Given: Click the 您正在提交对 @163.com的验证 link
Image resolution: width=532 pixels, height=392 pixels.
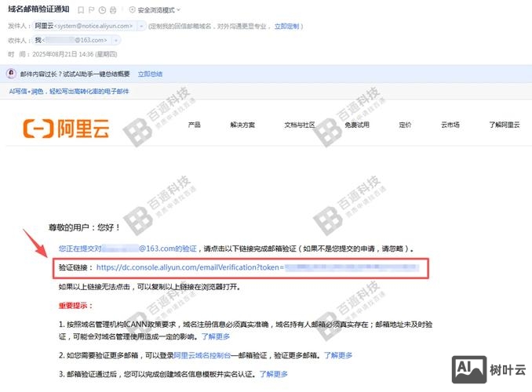Looking at the screenshot, I should (x=128, y=249).
